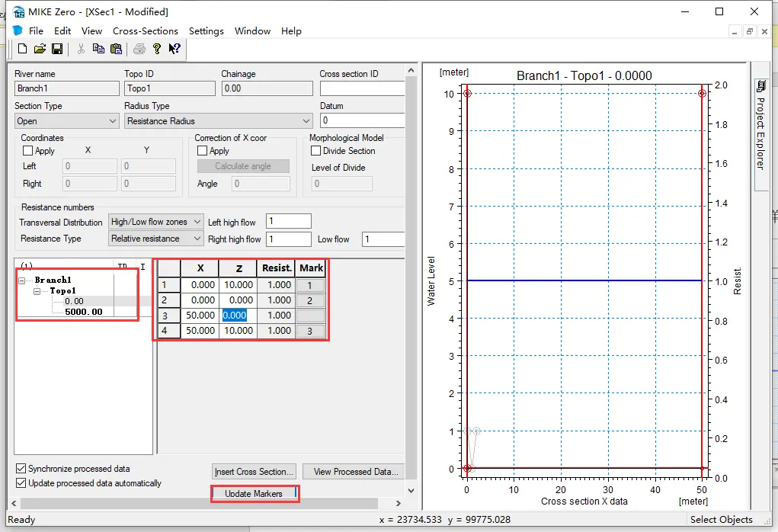Click the yellow question mark About icon

coord(157,49)
